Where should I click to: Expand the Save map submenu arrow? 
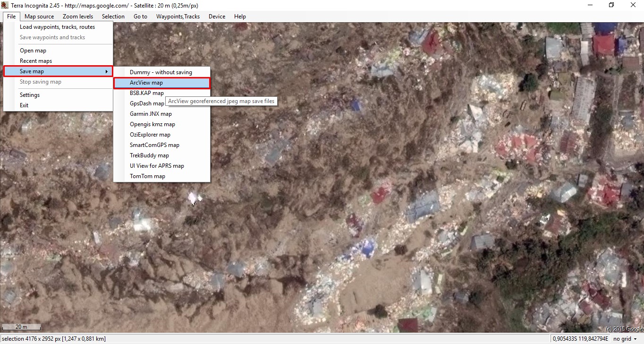[x=106, y=71]
